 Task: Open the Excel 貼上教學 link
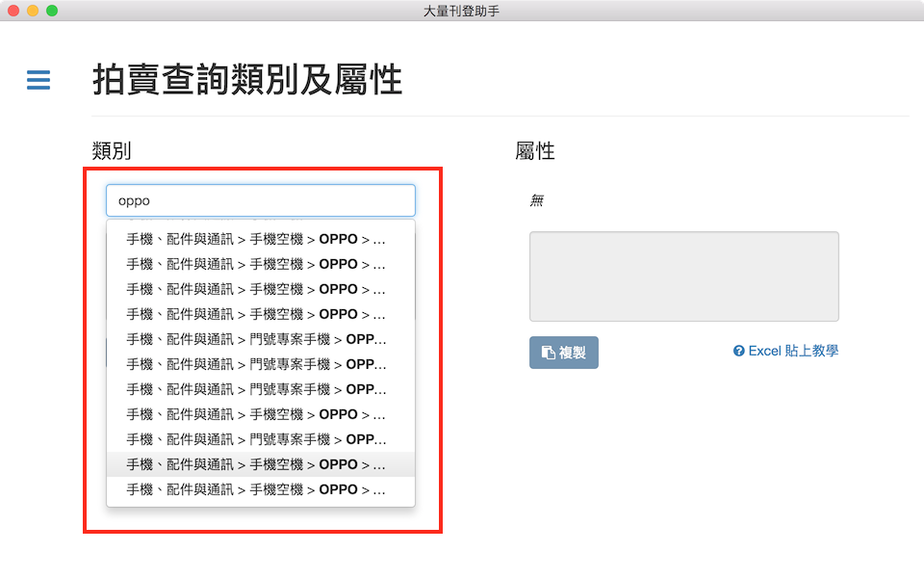point(792,352)
